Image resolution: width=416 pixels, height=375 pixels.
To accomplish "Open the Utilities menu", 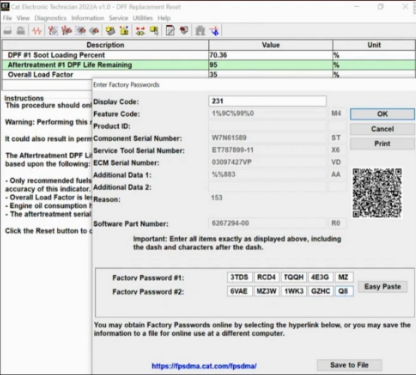I will (x=143, y=18).
